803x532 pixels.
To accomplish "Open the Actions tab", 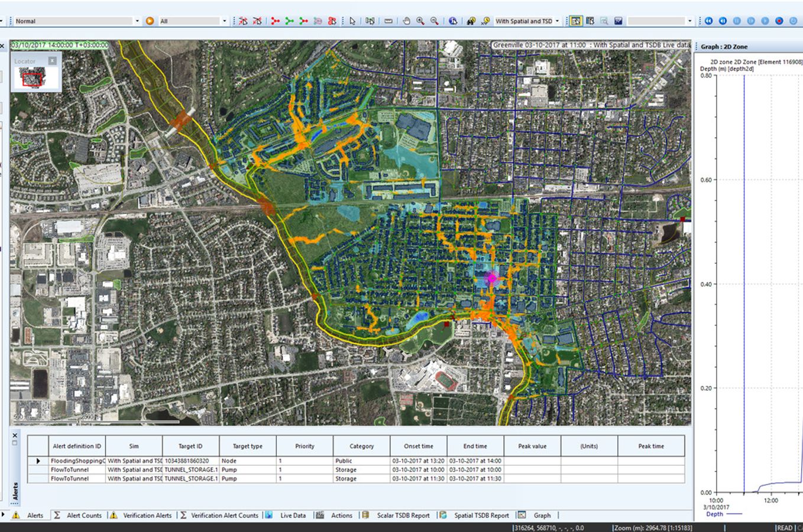I will (341, 515).
